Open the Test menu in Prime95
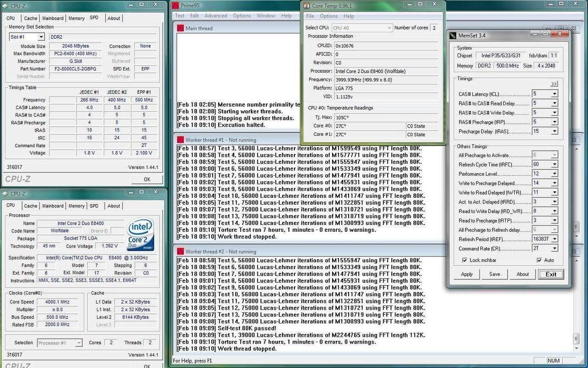This screenshot has height=368, width=588. click(x=180, y=16)
